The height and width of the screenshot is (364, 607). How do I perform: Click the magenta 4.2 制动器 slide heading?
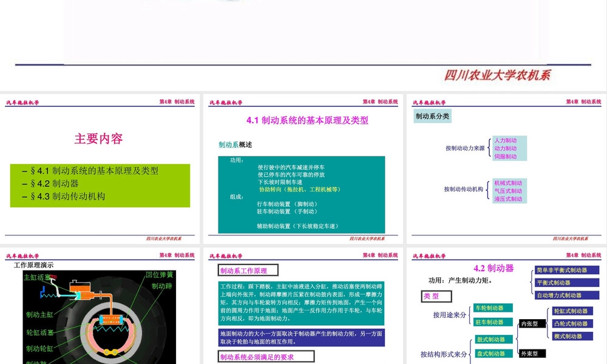point(493,268)
